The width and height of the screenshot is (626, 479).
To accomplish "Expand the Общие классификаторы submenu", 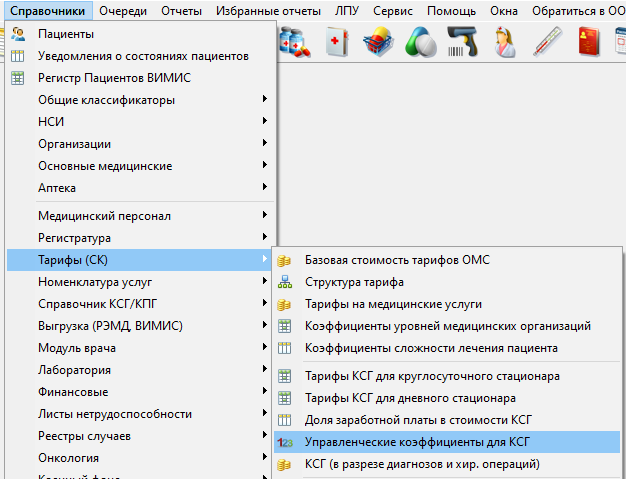I will pos(106,100).
